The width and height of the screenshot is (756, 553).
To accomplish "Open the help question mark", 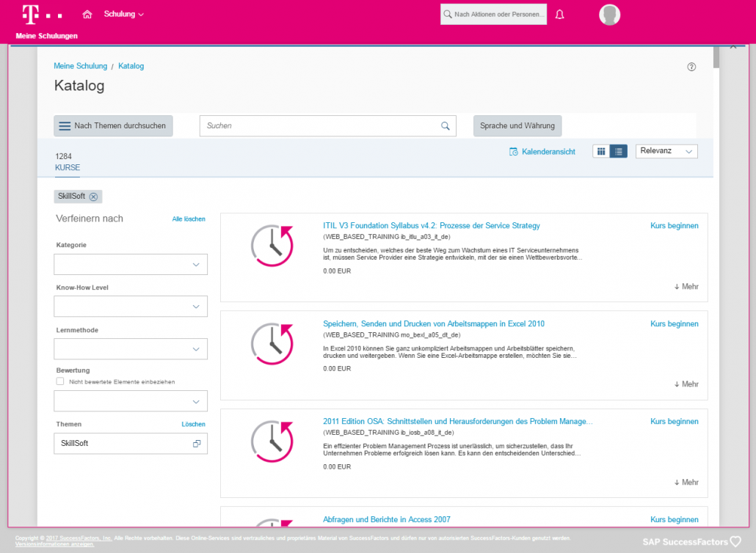I will tap(691, 66).
